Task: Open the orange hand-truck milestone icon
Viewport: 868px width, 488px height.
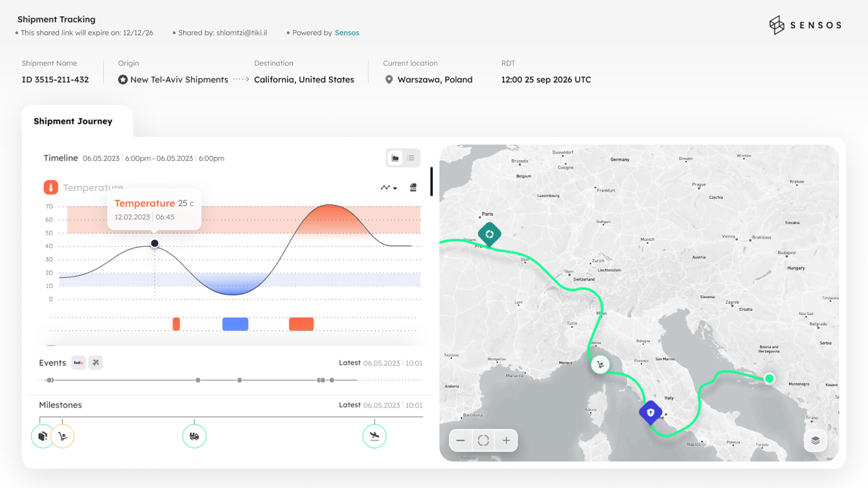Action: click(x=63, y=436)
